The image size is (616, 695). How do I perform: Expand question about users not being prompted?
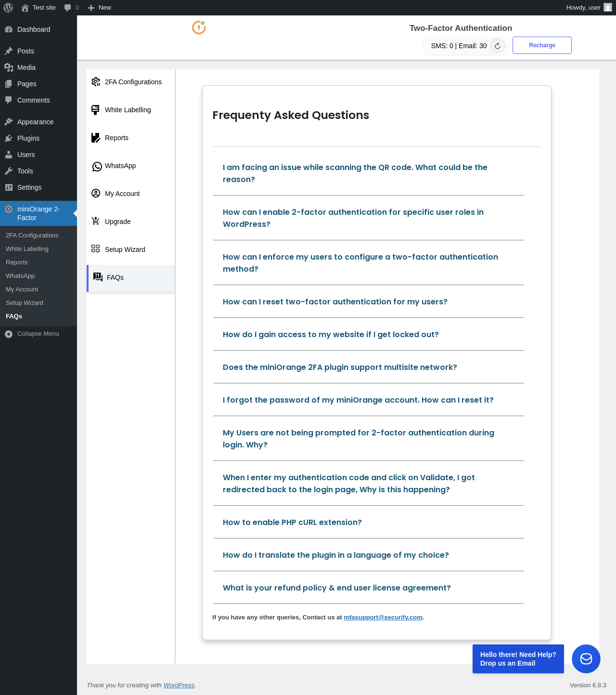tap(369, 439)
